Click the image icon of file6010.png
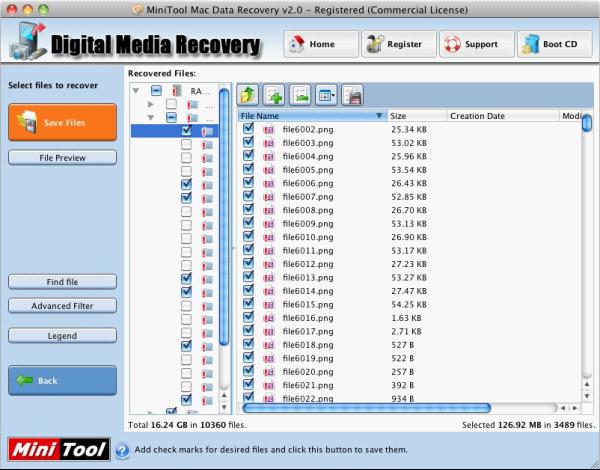The width and height of the screenshot is (600, 470). [x=269, y=237]
